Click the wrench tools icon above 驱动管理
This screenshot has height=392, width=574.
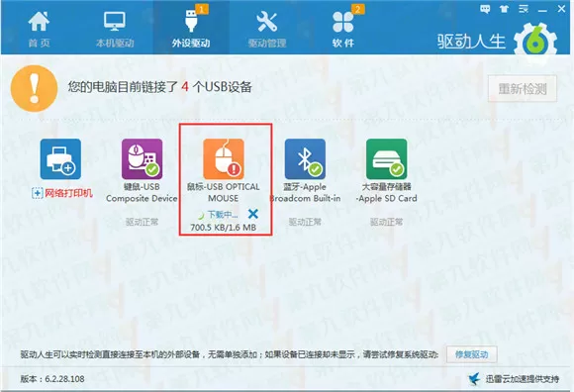coord(267,21)
